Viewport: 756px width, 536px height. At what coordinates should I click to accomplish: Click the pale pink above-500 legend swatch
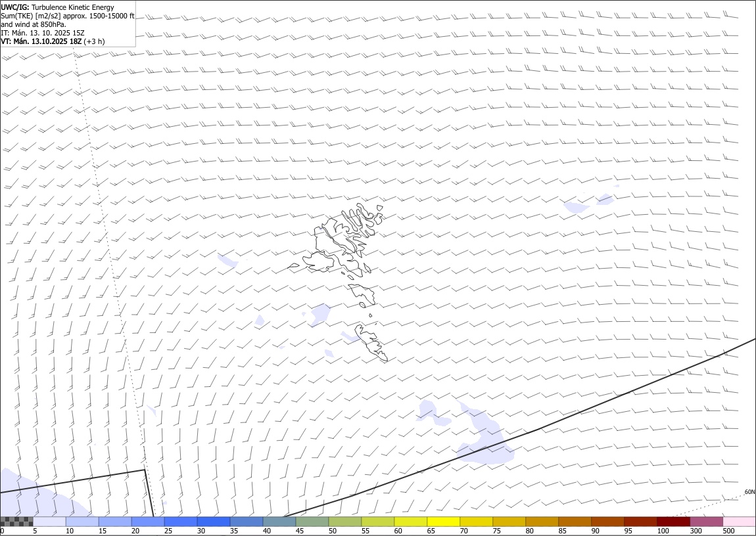(739, 522)
